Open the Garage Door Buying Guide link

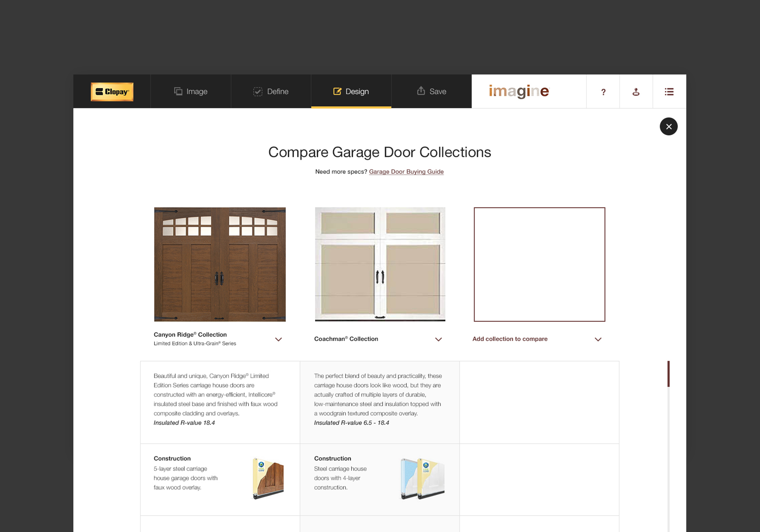pos(406,172)
